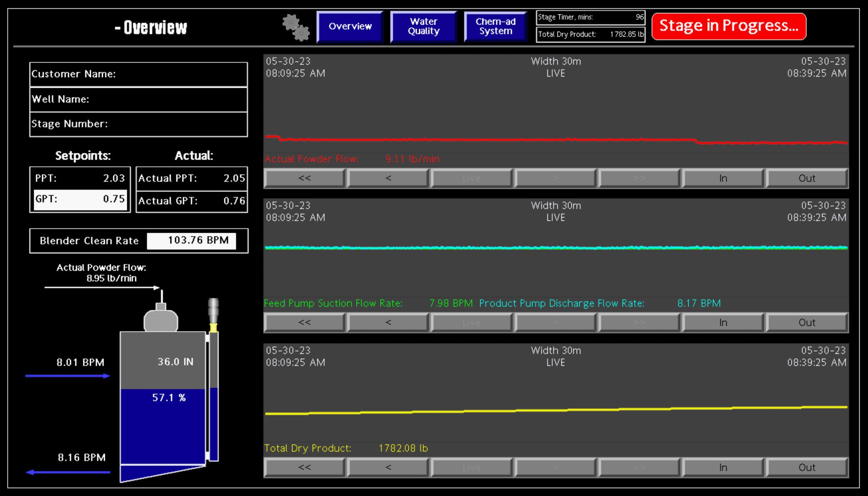Click the Well Name field

(x=138, y=99)
